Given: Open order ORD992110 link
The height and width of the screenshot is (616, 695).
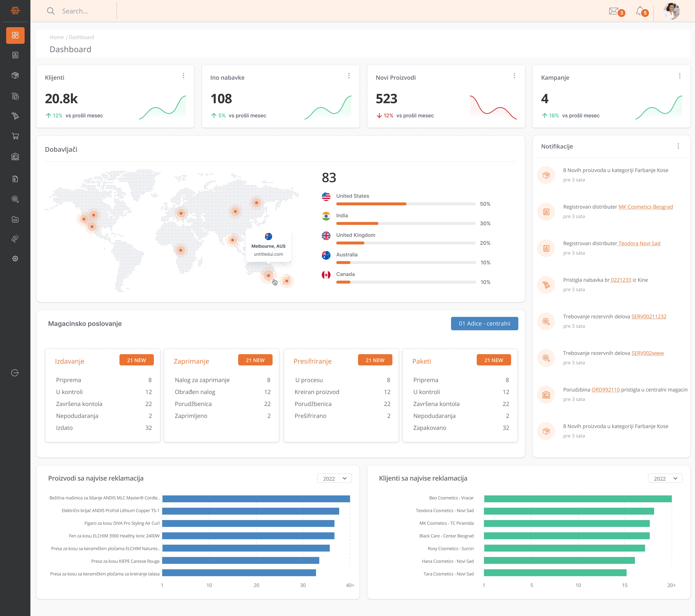Looking at the screenshot, I should coord(606,390).
